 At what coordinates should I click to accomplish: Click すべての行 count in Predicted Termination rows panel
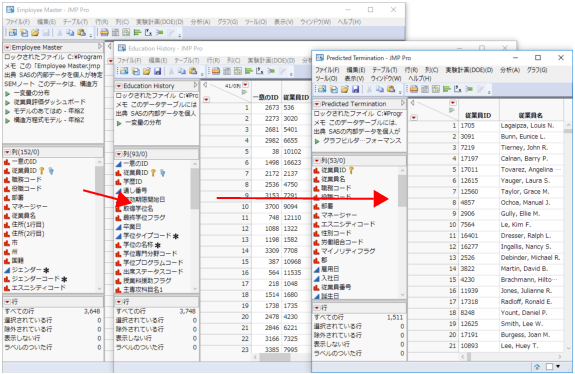click(395, 317)
